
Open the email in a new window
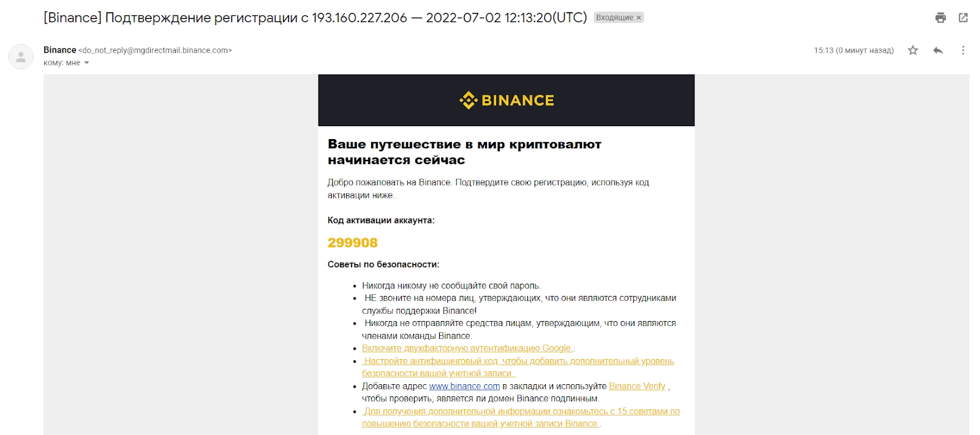point(963,18)
